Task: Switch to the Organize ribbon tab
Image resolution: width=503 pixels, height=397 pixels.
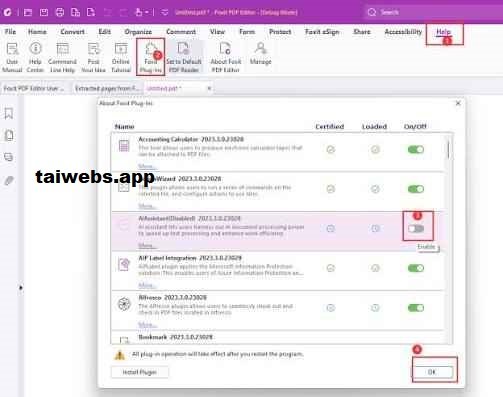Action: click(138, 32)
